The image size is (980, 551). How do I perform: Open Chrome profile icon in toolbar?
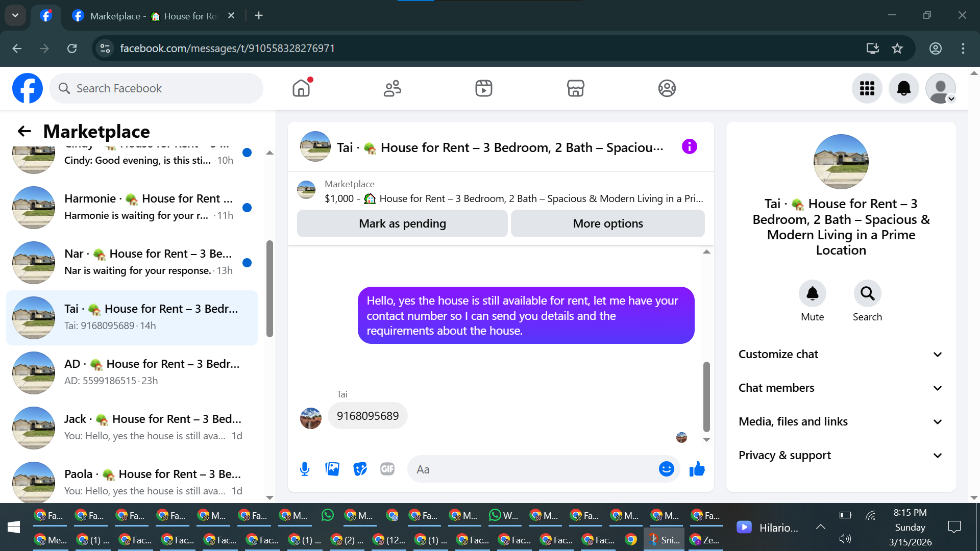[x=935, y=48]
